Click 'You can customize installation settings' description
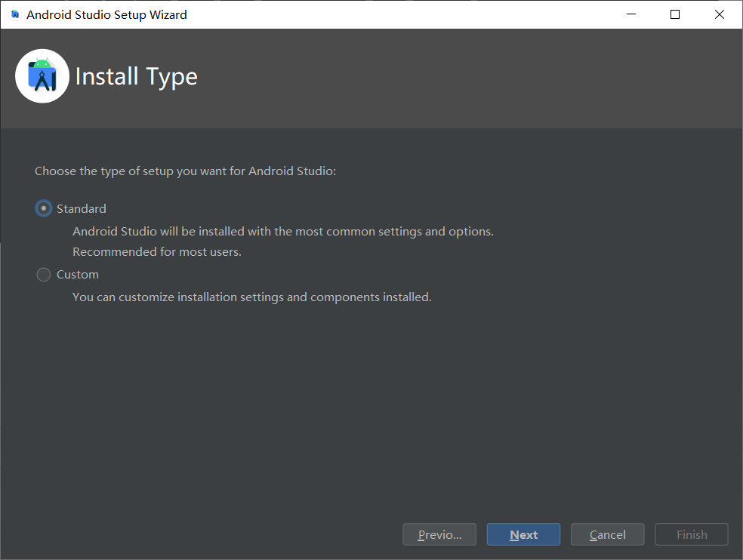The height and width of the screenshot is (560, 743). point(252,297)
